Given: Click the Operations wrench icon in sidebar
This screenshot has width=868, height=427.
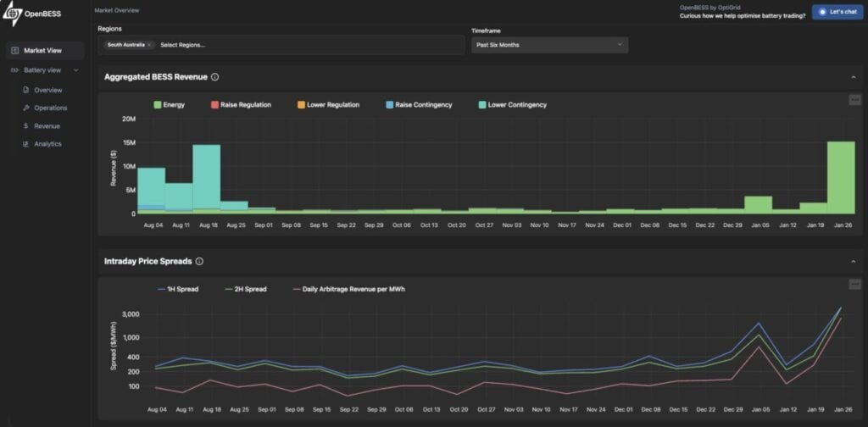Looking at the screenshot, I should click(26, 108).
